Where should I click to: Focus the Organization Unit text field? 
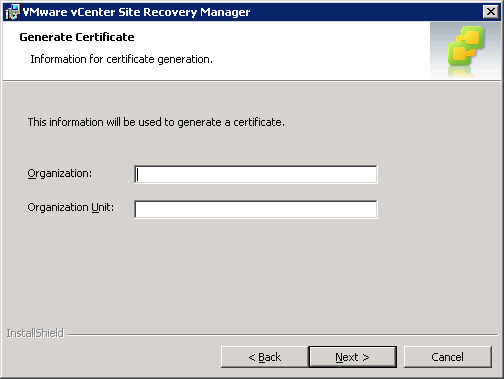[x=256, y=209]
